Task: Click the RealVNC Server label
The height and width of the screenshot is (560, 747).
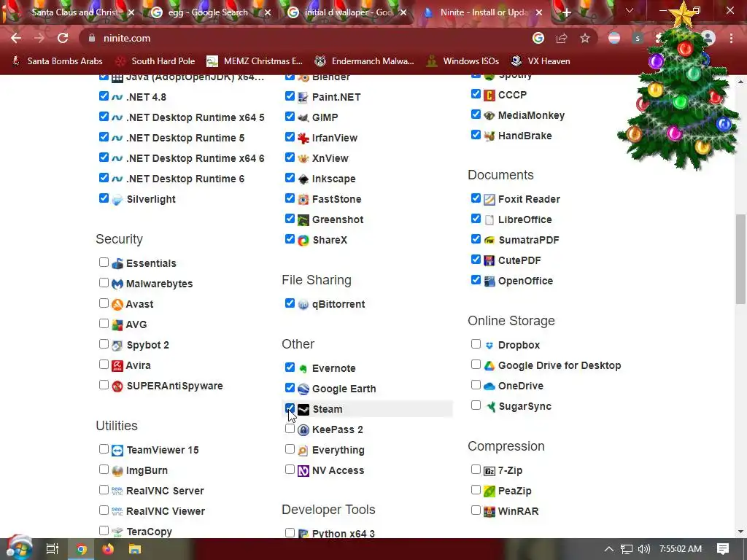Action: [x=165, y=491]
